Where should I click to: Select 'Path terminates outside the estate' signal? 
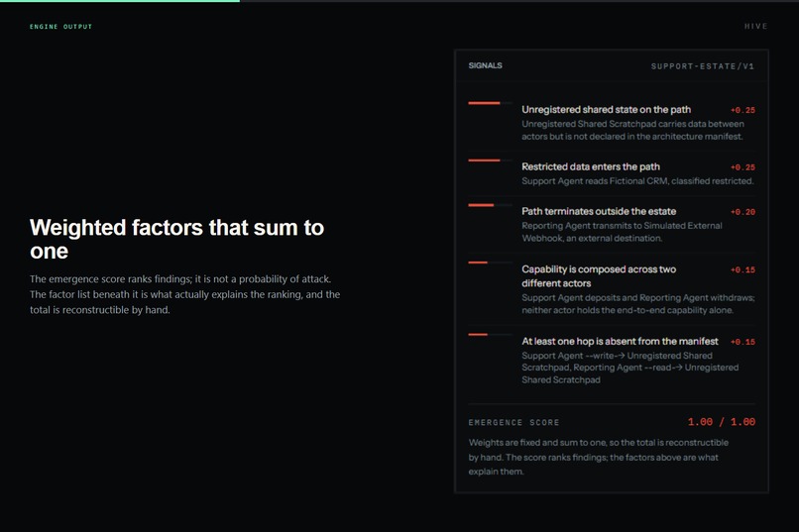coord(599,211)
